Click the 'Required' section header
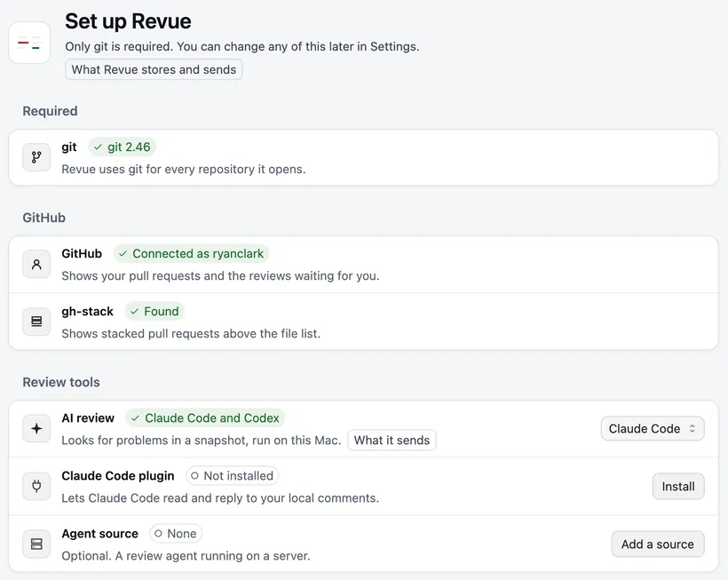728x580 pixels. 50,111
